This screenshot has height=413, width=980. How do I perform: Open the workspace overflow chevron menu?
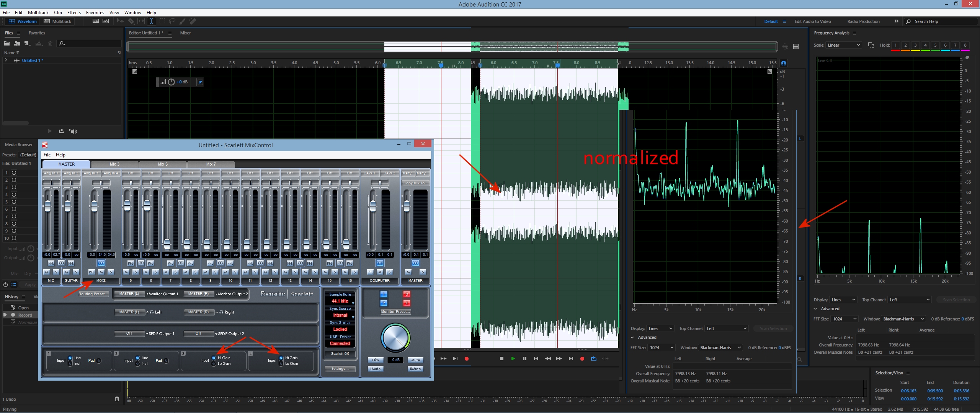(x=896, y=21)
